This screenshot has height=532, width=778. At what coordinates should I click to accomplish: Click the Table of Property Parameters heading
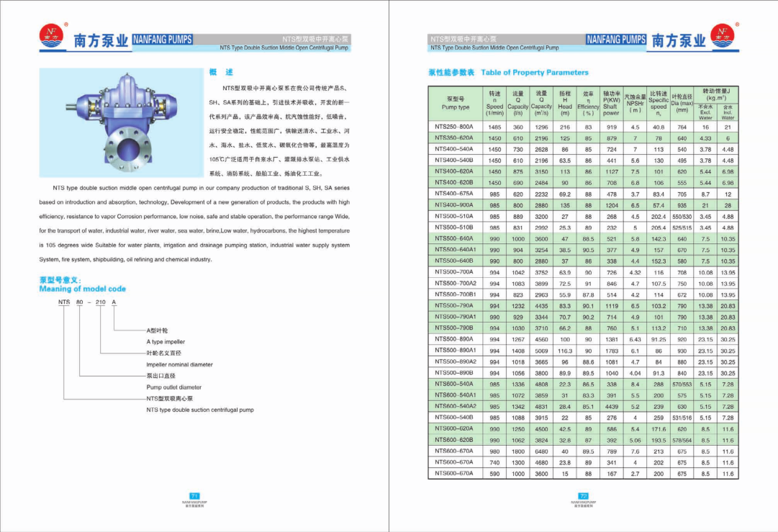tap(534, 73)
